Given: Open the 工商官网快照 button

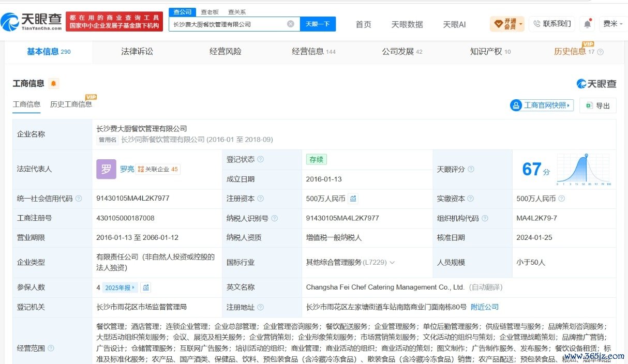Looking at the screenshot, I should click(542, 105).
